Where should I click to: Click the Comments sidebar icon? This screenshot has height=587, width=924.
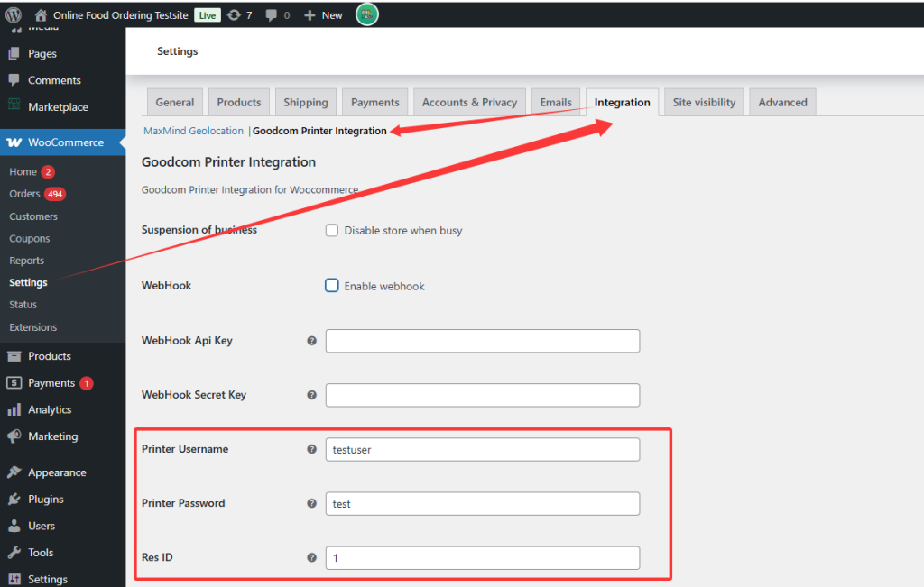click(x=14, y=80)
